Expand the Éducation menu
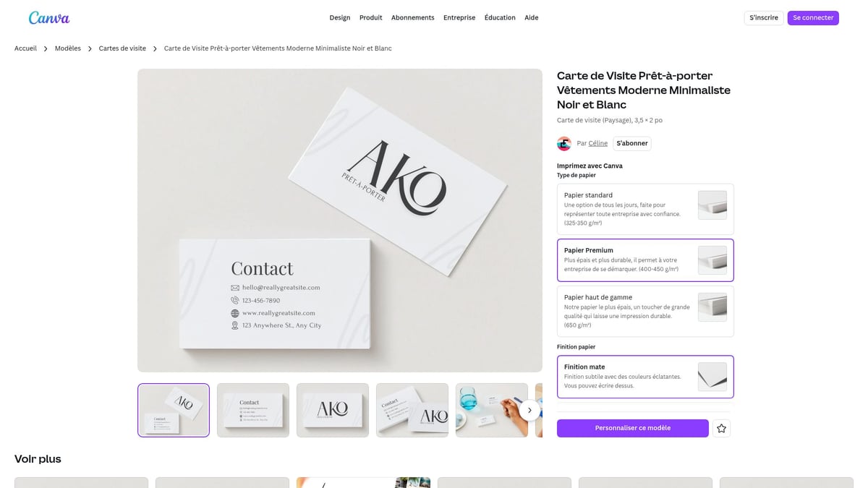868x488 pixels. [500, 18]
